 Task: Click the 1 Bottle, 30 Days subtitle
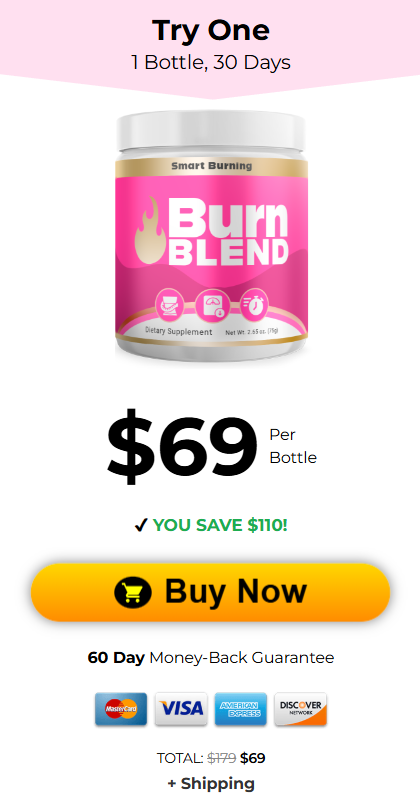pos(211,62)
